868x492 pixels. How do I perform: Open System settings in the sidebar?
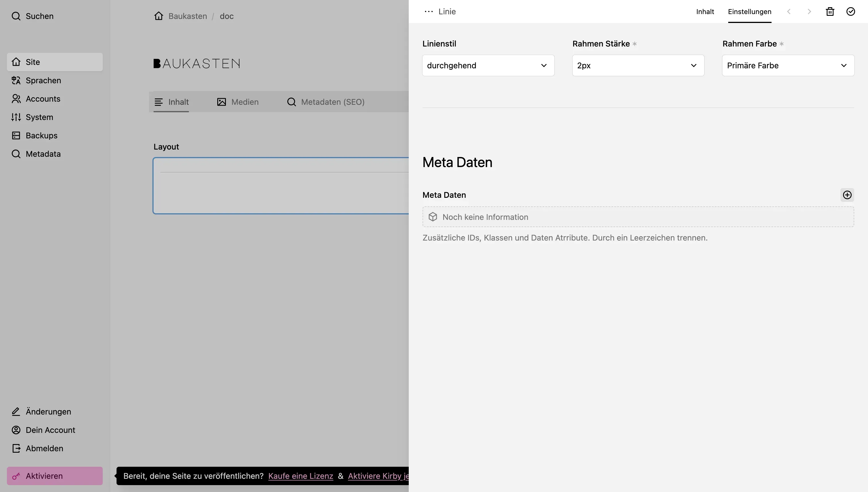coord(40,117)
